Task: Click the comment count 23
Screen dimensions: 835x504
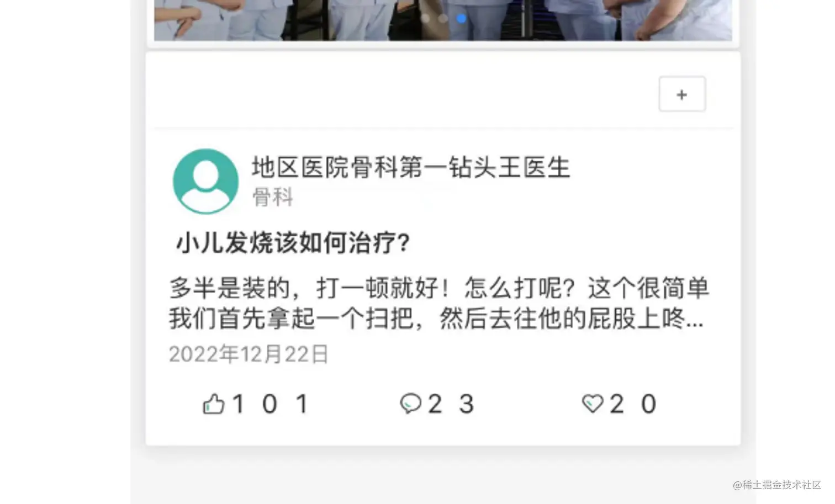Action: [451, 404]
